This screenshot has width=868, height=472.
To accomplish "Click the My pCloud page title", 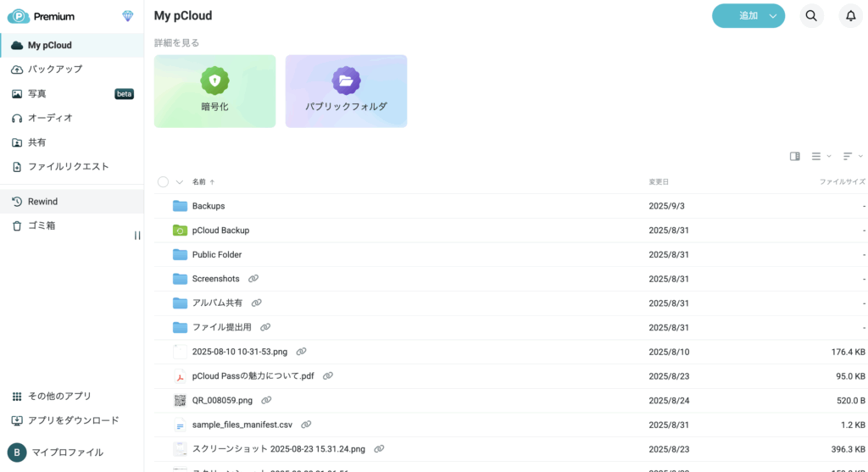I will (183, 15).
